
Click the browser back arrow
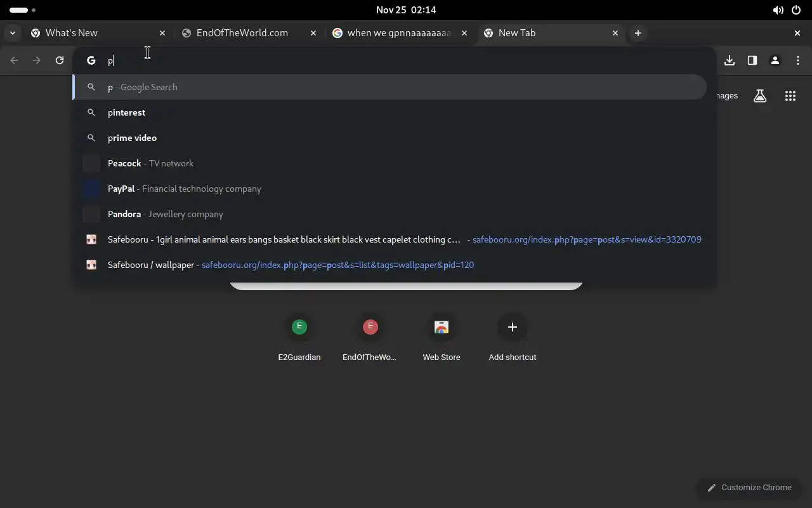point(14,60)
